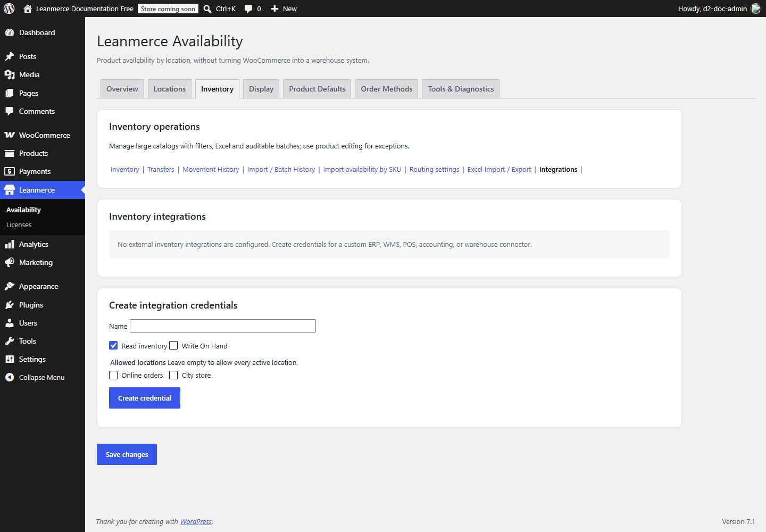The height and width of the screenshot is (532, 766).
Task: Click the Analytics bar chart icon
Action: point(10,244)
